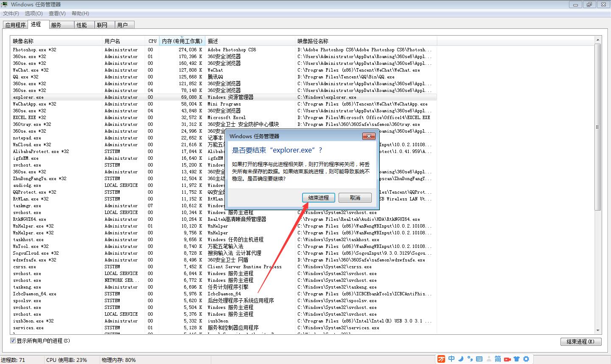Toggle the punctuation mode icon in IME toolbar
This screenshot has width=611, height=364.
click(470, 359)
